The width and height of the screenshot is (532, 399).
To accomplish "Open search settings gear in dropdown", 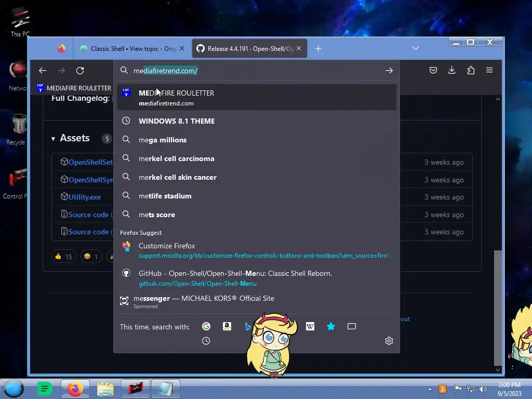I will pos(389,341).
